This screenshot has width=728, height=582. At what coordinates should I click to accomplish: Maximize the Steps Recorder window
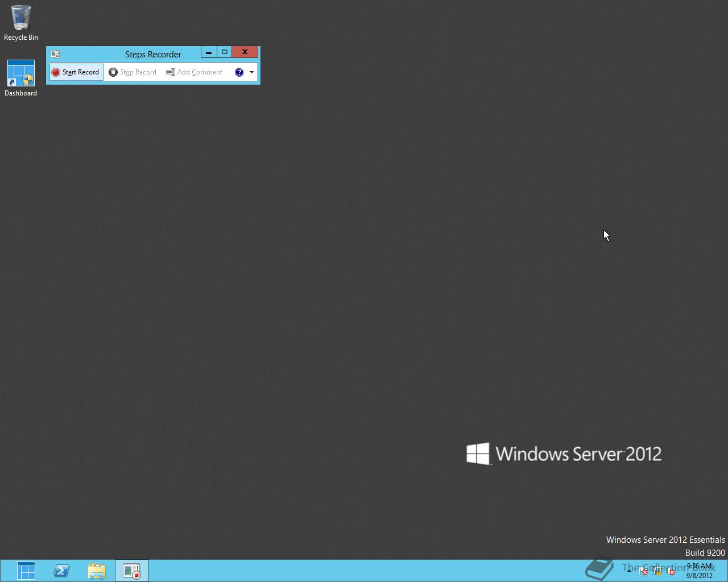224,52
